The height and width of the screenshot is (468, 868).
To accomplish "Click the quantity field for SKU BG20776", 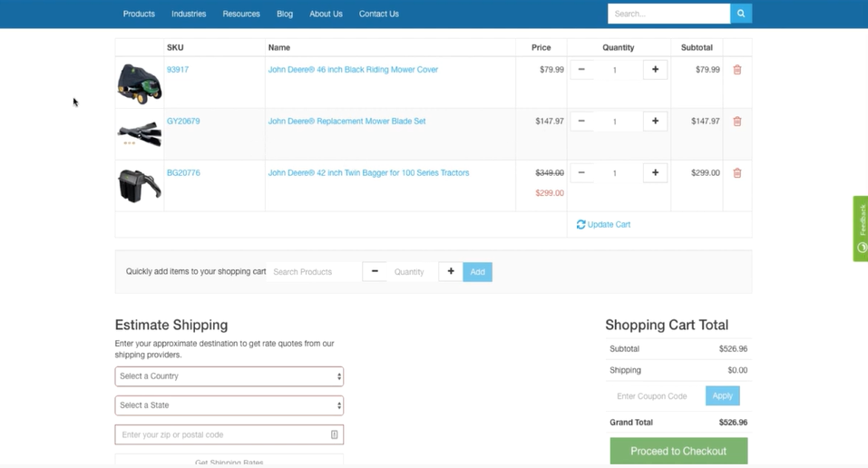I will [618, 173].
